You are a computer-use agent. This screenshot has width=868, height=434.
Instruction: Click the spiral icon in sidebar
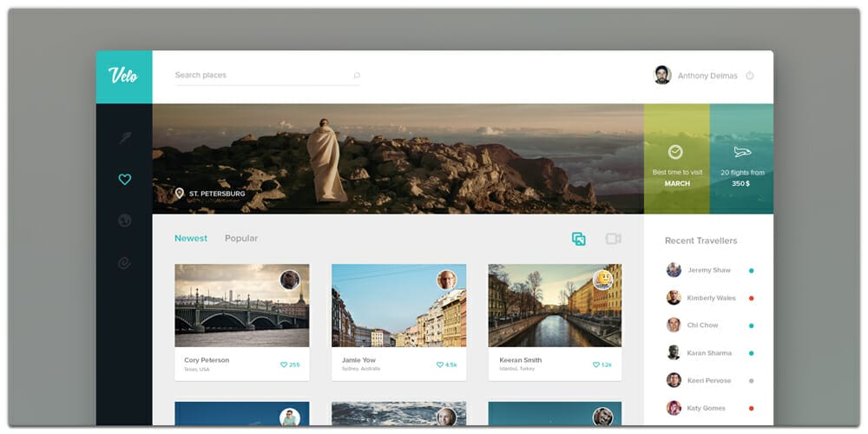[x=124, y=262]
